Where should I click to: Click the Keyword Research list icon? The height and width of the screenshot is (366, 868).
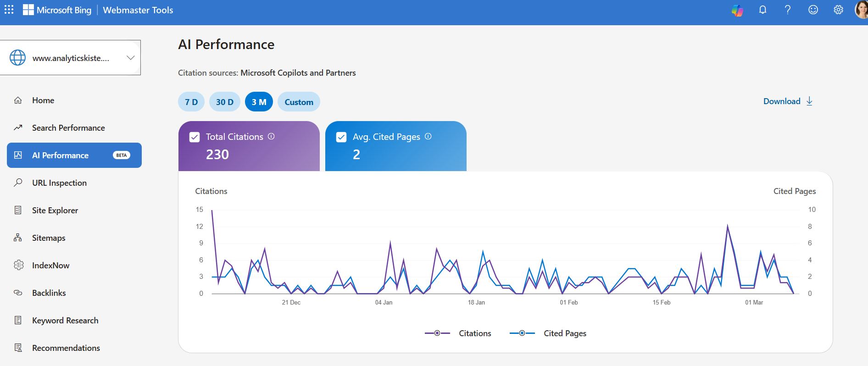18,320
